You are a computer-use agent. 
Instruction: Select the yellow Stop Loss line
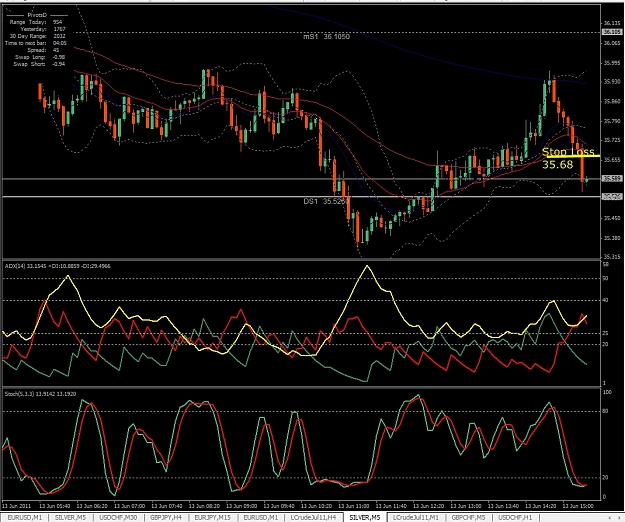pos(571,156)
